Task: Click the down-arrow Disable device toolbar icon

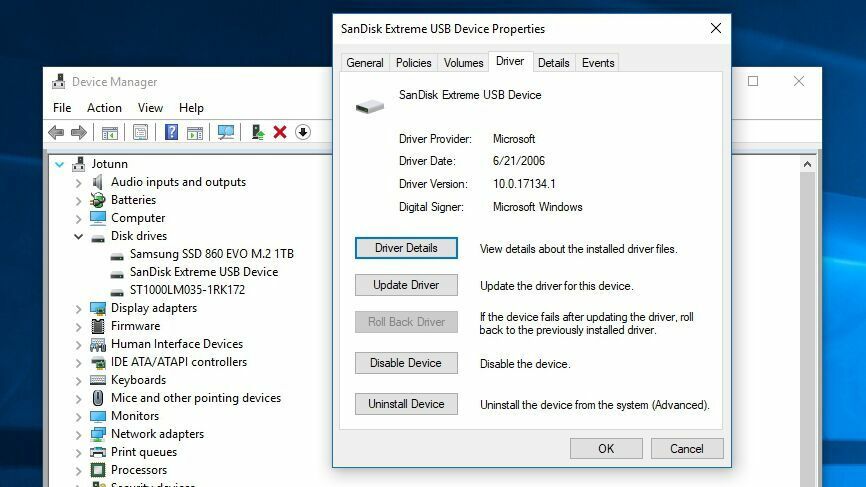Action: (x=303, y=133)
